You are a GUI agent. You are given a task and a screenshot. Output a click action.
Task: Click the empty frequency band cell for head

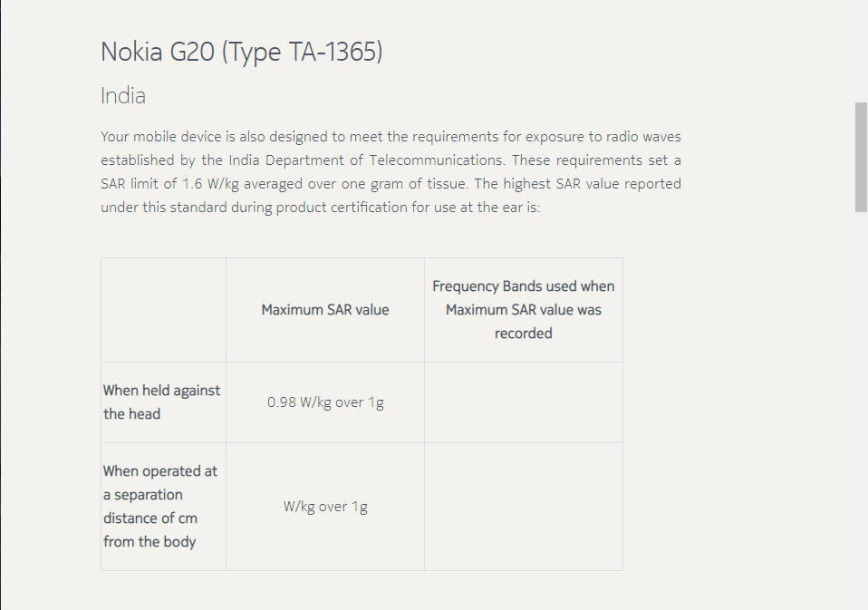(523, 402)
